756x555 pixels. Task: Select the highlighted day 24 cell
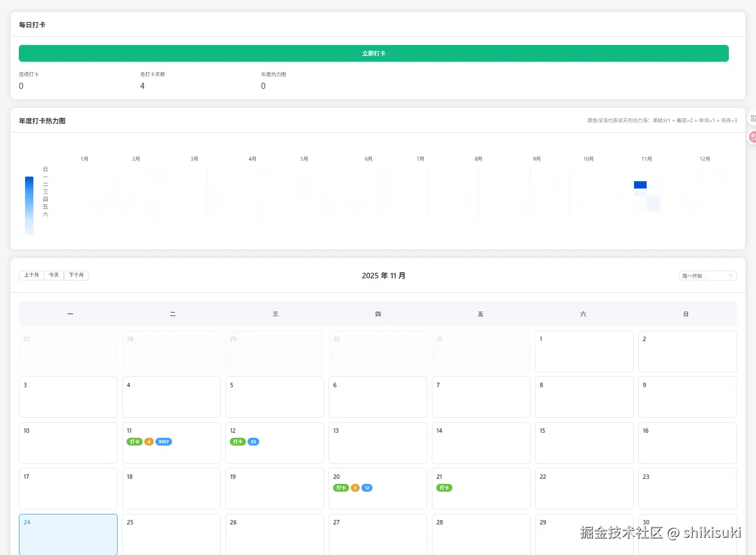pyautogui.click(x=68, y=534)
